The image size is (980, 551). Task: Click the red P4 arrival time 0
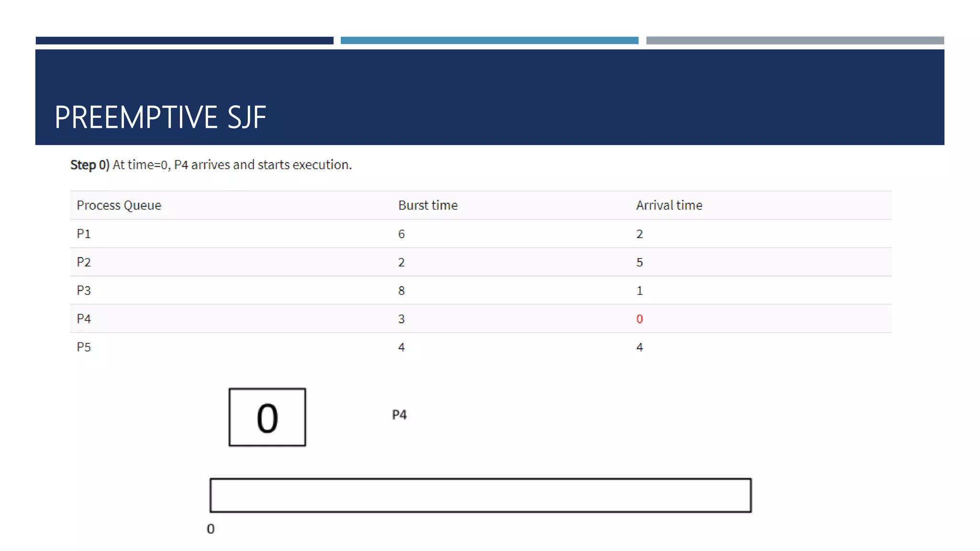coord(640,319)
